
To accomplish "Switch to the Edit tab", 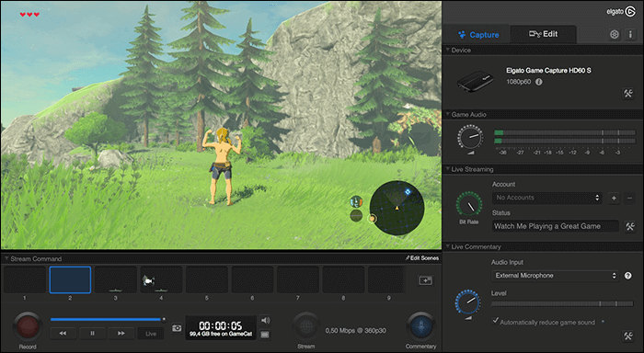I will point(543,34).
